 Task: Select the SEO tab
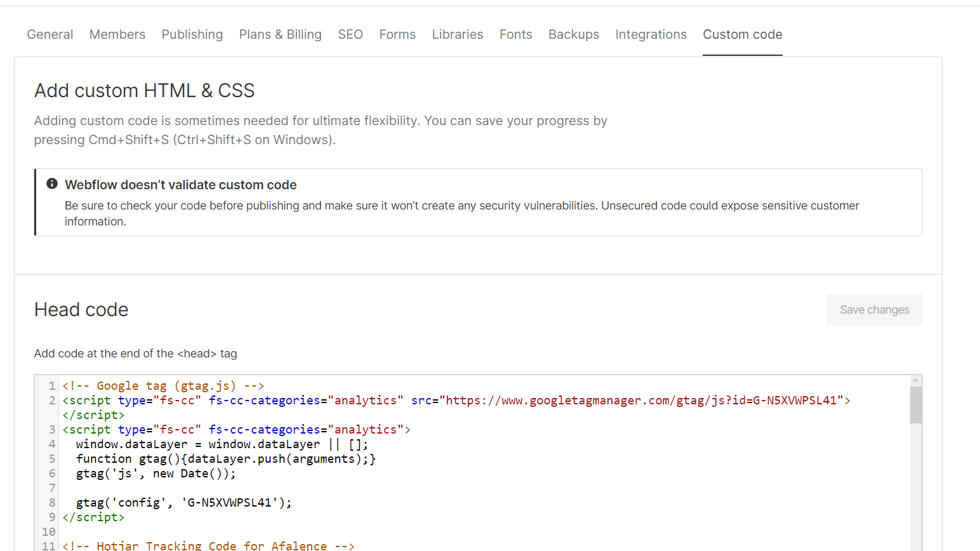[x=350, y=34]
